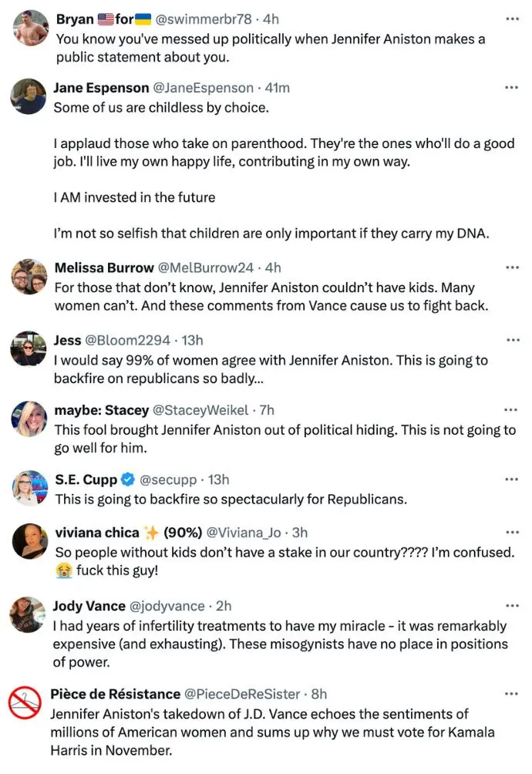Click the 7h timestamp on Stacey's tweet

tap(266, 410)
